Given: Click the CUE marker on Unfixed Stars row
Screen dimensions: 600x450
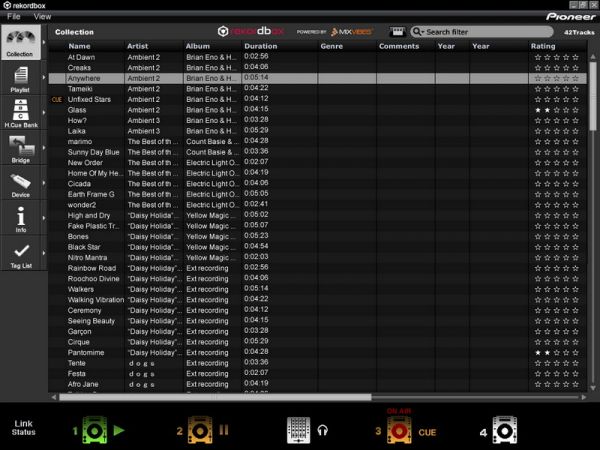Looking at the screenshot, I should [x=57, y=99].
